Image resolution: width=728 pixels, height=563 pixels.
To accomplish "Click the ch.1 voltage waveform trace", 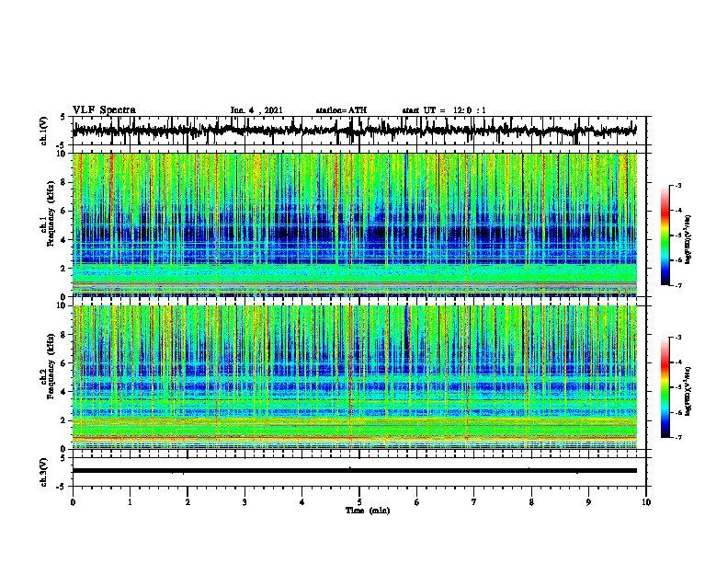I will coord(355,131).
